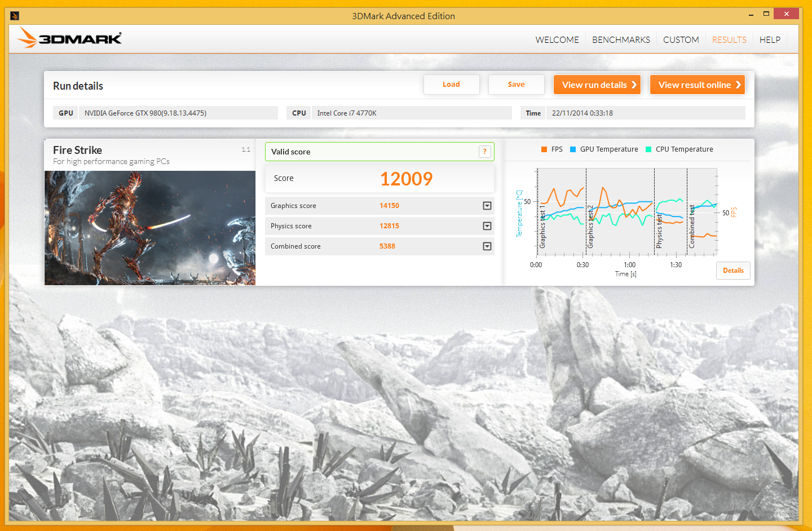Viewport: 812px width, 531px height.
Task: Expand the Physics score details
Action: [x=487, y=226]
